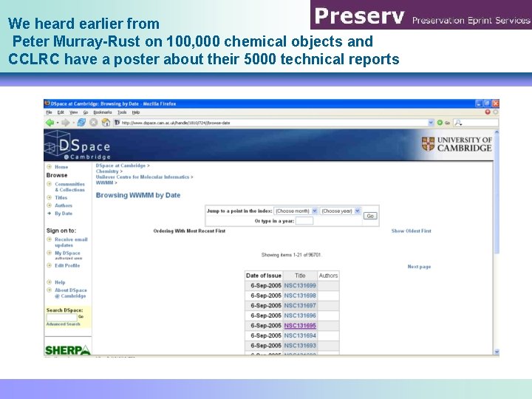Viewport: 532px width, 399px height.
Task: Click the Firefox Back arrow button
Action: click(x=50, y=123)
